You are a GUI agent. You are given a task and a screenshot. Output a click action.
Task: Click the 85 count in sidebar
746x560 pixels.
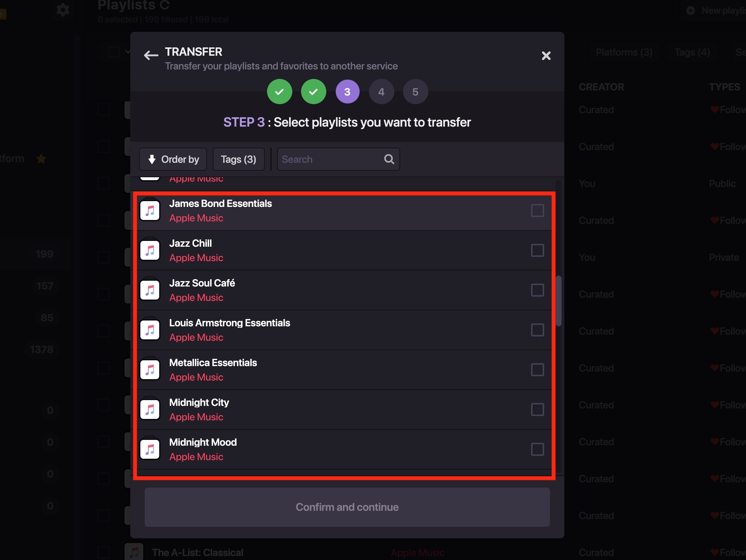point(47,318)
